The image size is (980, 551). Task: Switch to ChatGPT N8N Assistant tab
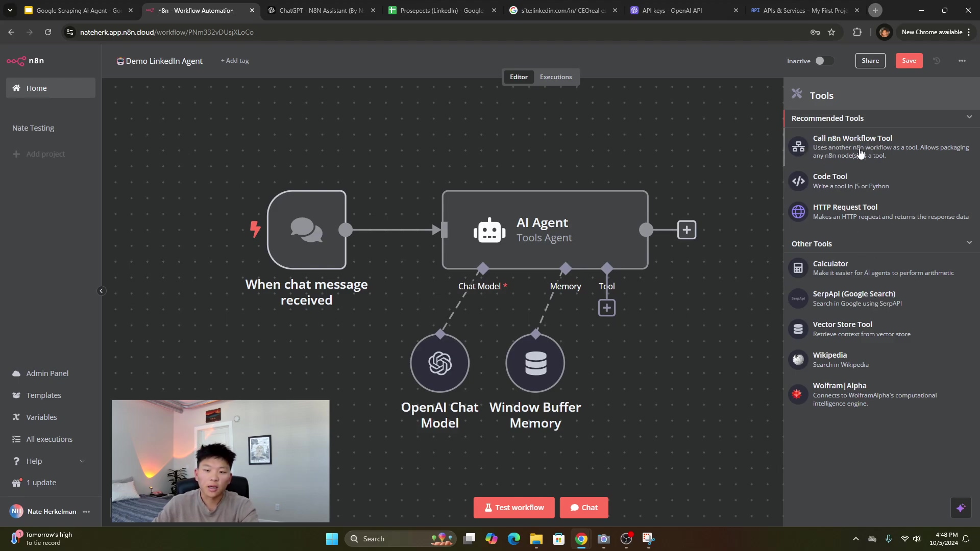point(322,10)
